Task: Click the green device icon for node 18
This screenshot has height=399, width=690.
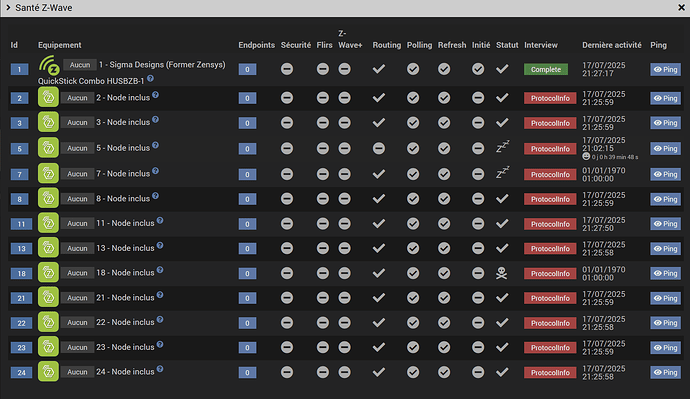Action: (x=48, y=273)
